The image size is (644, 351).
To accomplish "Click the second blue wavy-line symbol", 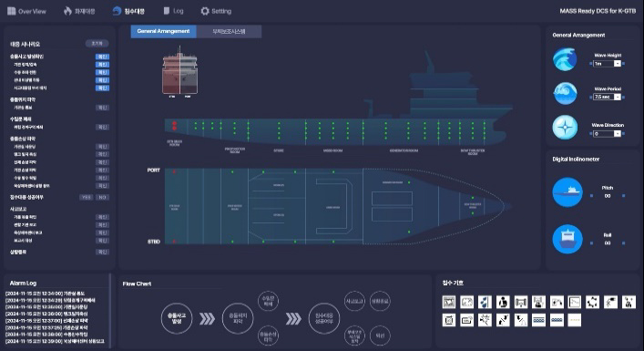I will coord(557,320).
